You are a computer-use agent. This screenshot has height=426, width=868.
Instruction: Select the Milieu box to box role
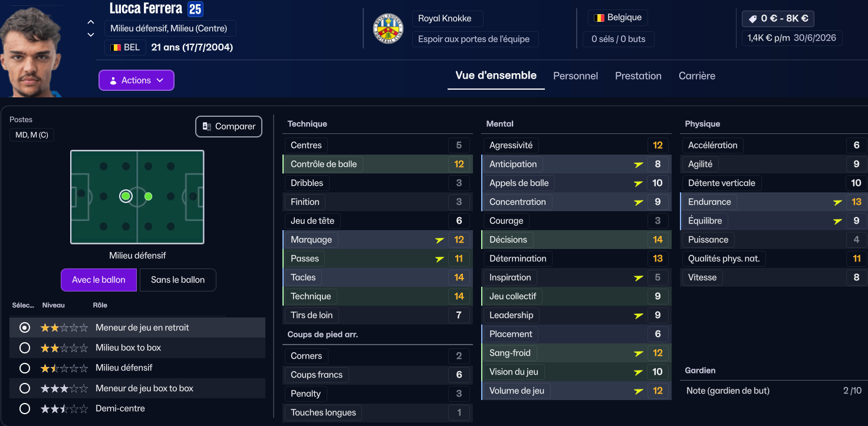click(x=25, y=348)
